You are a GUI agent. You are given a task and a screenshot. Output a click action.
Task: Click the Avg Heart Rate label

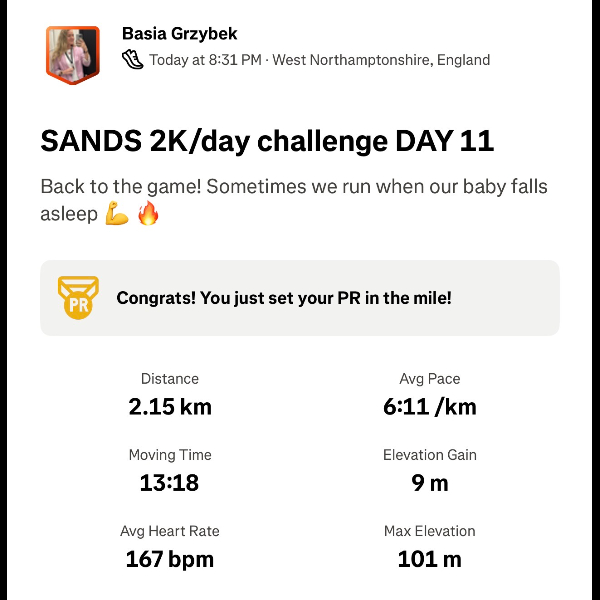(170, 531)
